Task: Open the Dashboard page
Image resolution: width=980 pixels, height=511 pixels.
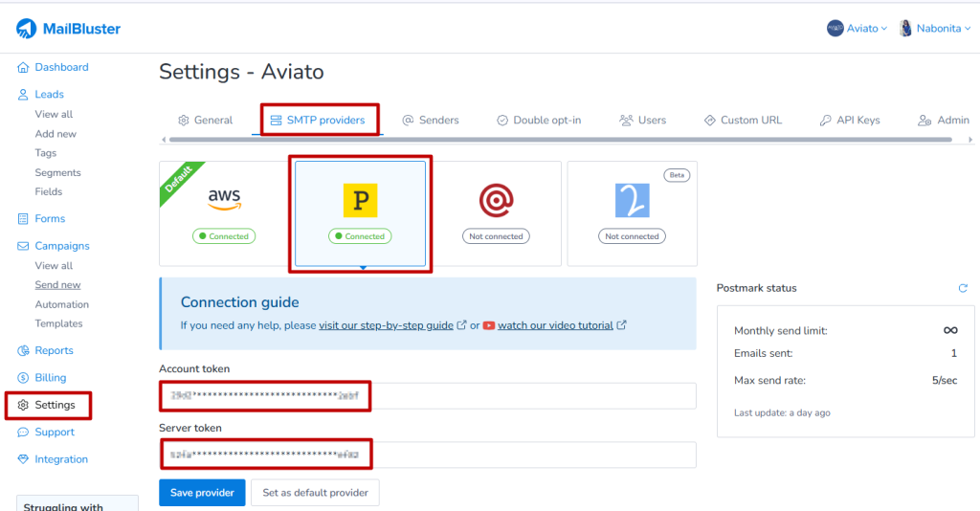Action: pos(61,67)
